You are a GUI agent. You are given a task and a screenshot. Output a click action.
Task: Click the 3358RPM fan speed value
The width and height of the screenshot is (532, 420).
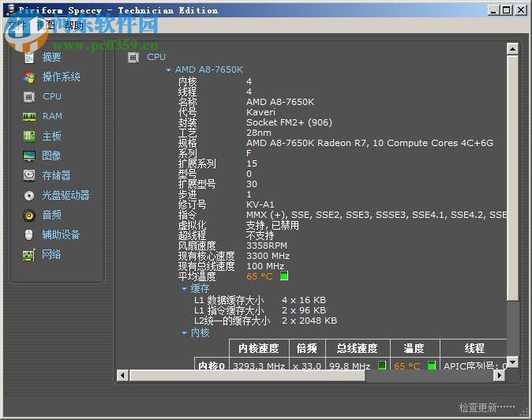(x=267, y=246)
